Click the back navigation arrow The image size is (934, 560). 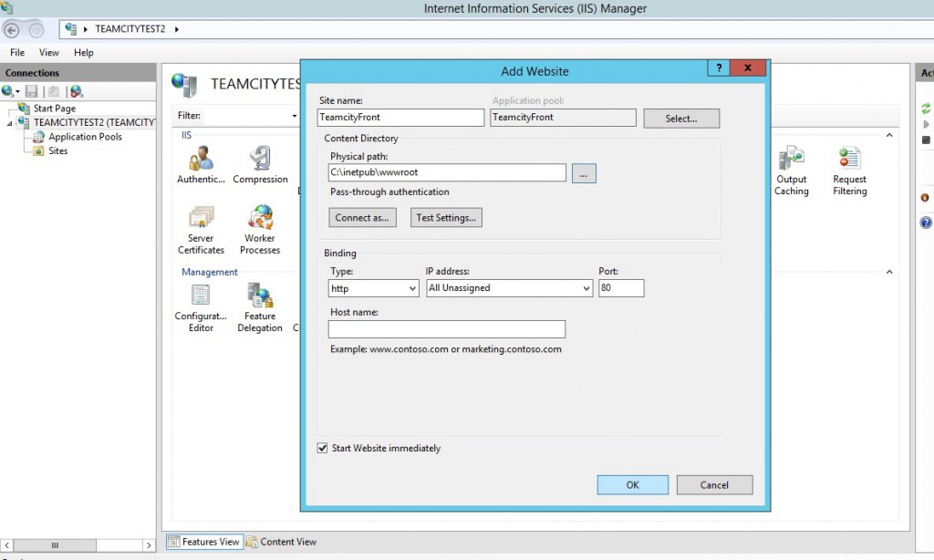pos(11,29)
